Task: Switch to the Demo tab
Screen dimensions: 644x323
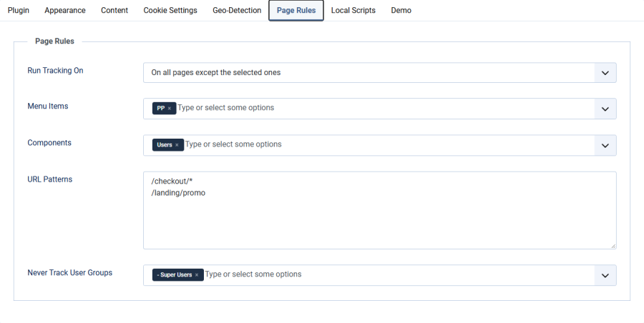Action: (x=401, y=10)
